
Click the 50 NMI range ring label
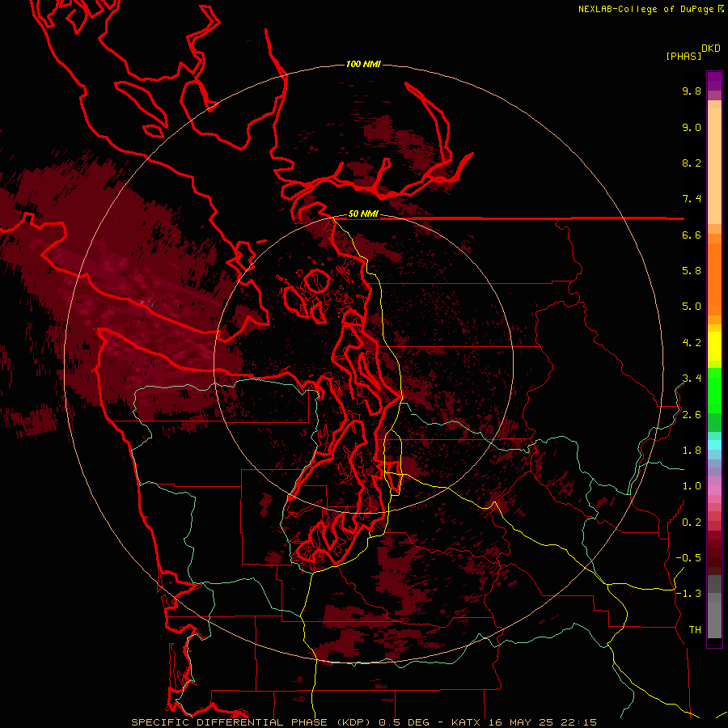point(363,214)
